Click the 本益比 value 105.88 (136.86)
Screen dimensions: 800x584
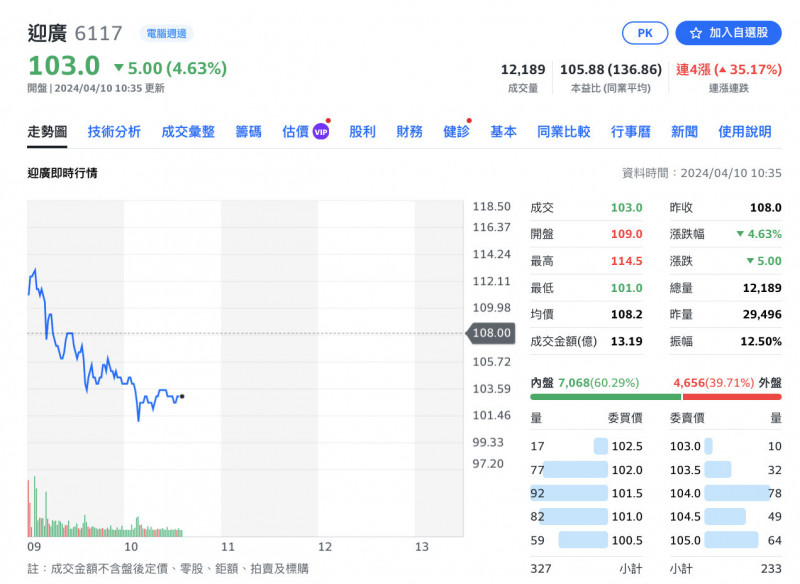(611, 69)
